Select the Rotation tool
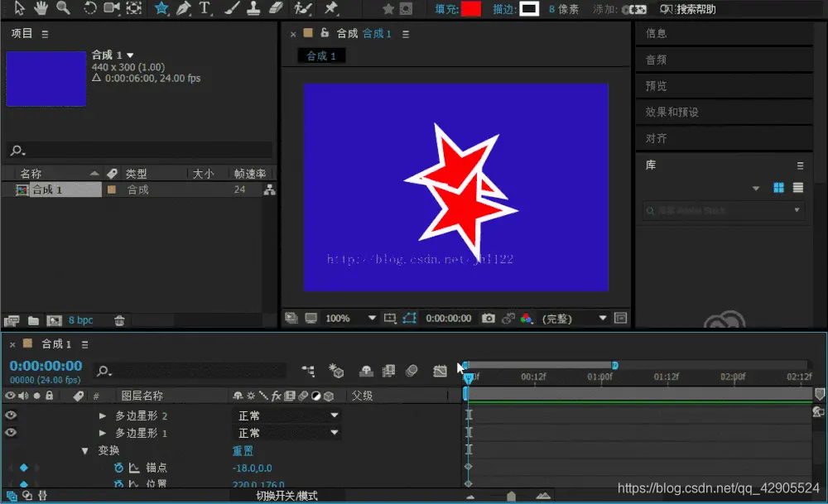This screenshot has width=828, height=504. [x=90, y=8]
